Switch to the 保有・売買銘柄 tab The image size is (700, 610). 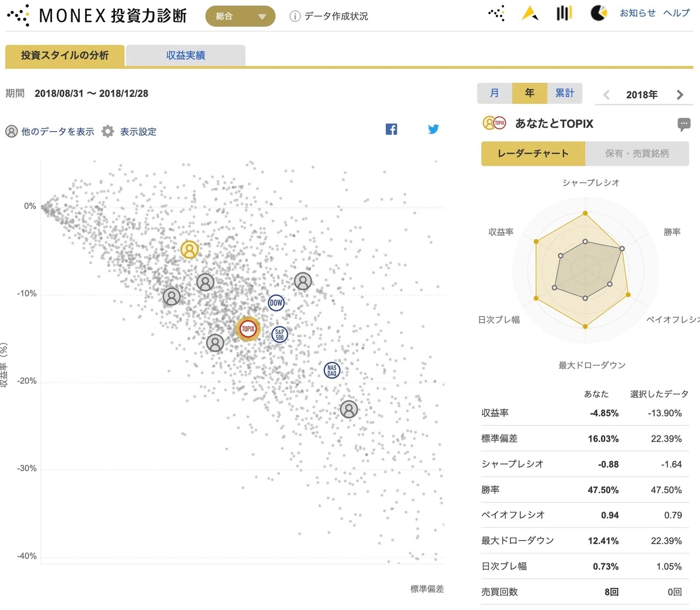[x=637, y=153]
